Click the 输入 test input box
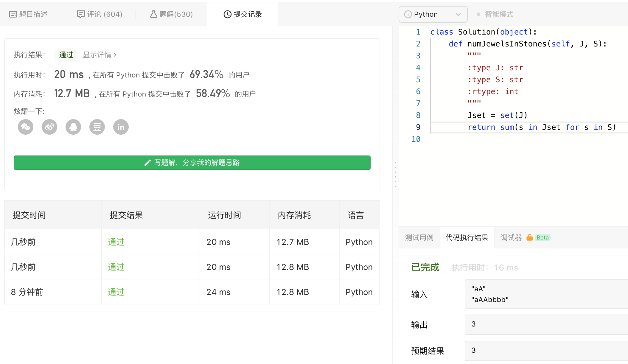Image resolution: width=628 pixels, height=364 pixels. [x=546, y=294]
